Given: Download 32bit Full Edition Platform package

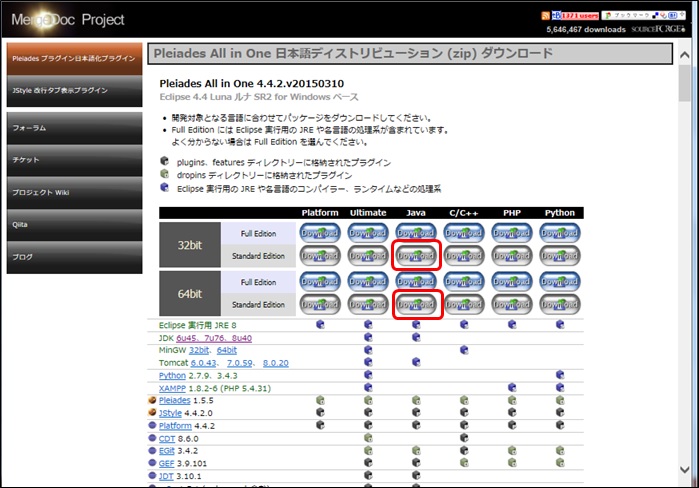Looking at the screenshot, I should point(320,233).
